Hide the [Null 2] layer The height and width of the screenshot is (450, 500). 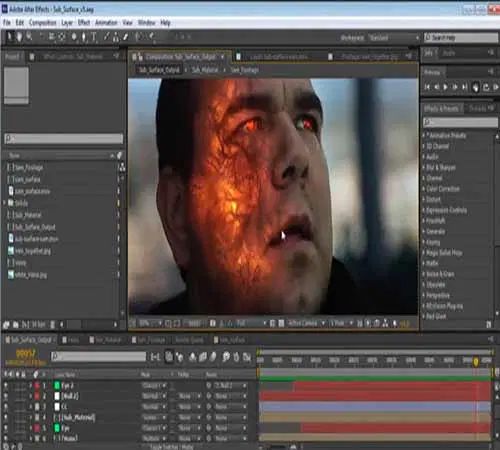pyautogui.click(x=6, y=396)
